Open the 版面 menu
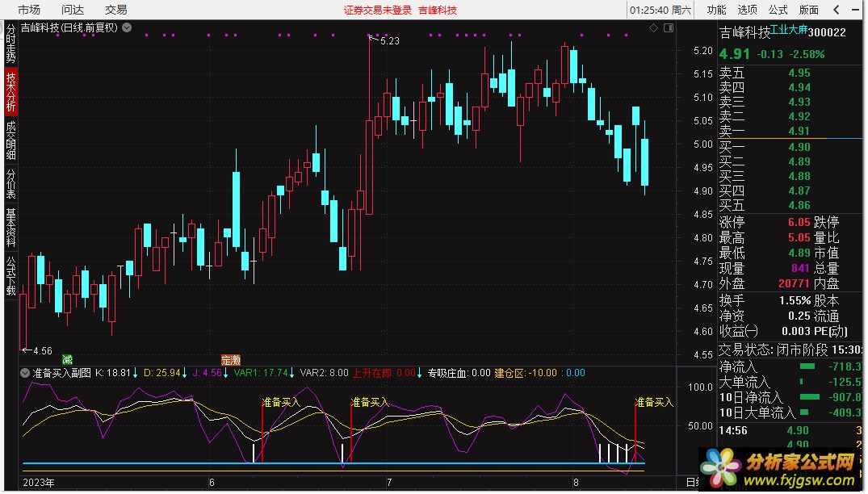Screen dimensions: 868x494 point(809,10)
